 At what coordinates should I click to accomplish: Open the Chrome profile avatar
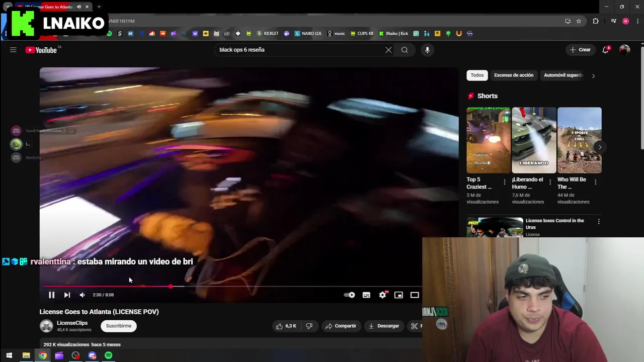tap(625, 21)
